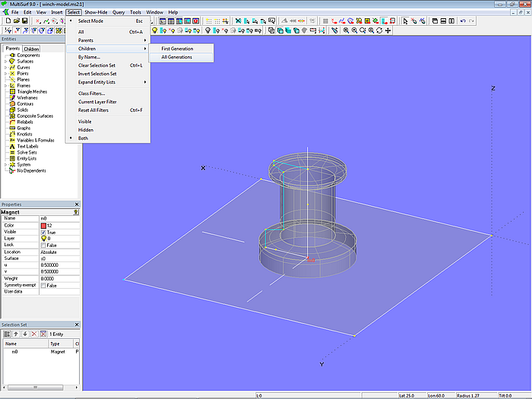Click the red Color swatch in Properties
The height and width of the screenshot is (399, 532).
click(x=43, y=225)
